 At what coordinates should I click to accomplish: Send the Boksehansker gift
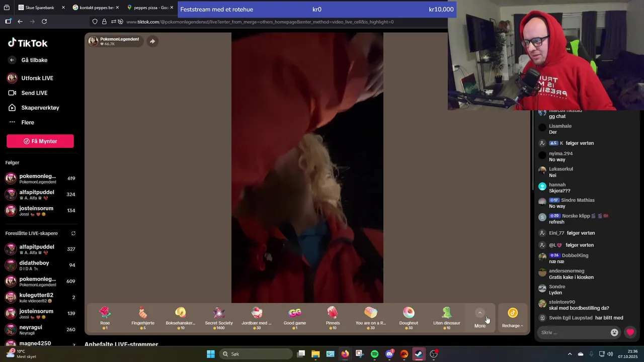pyautogui.click(x=181, y=318)
